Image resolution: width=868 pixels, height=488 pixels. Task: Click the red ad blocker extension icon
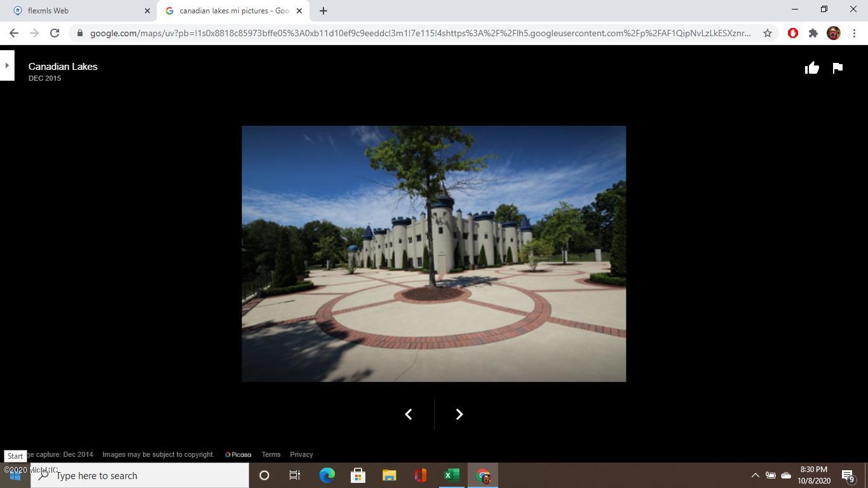(x=792, y=33)
